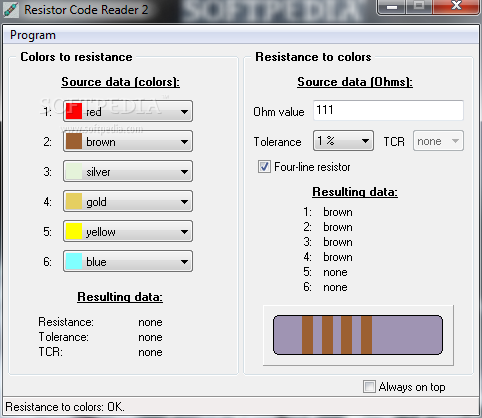Click the brown color swatch in band 2
Image resolution: width=482 pixels, height=418 pixels.
(74, 141)
